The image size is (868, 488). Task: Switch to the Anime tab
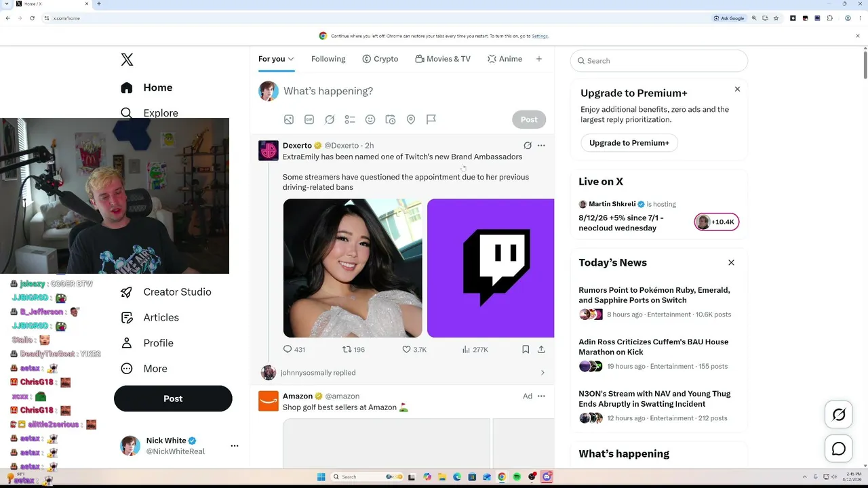[x=505, y=59]
